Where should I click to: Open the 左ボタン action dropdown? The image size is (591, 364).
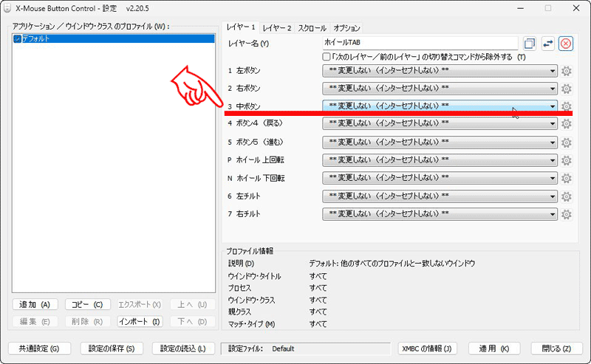point(440,71)
